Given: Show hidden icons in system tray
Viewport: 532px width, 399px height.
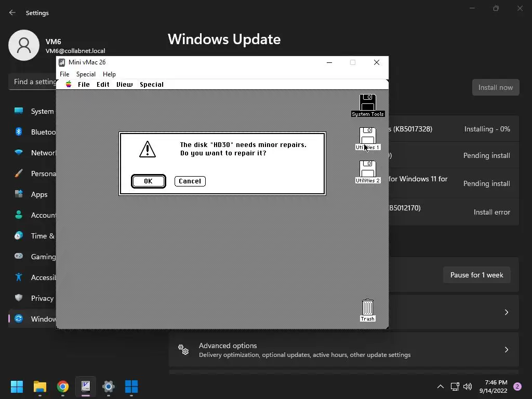Looking at the screenshot, I should [x=441, y=387].
